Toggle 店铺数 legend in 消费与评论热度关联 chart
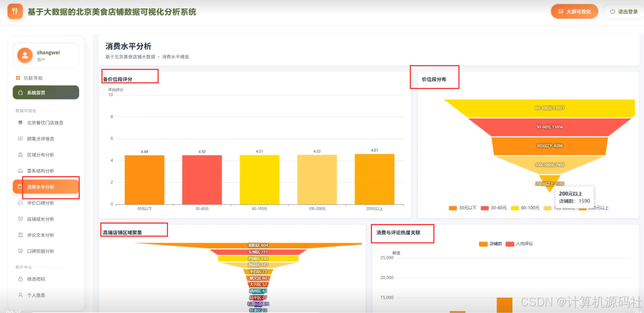The height and width of the screenshot is (313, 644). 491,244
